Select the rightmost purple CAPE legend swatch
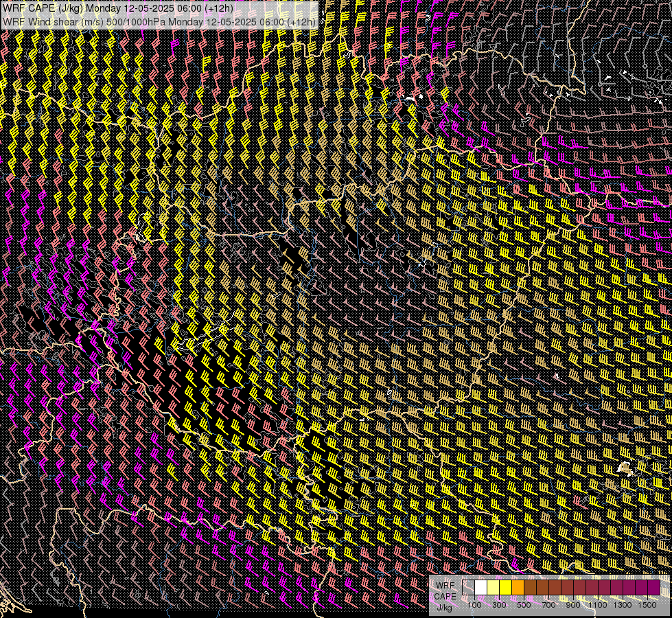This screenshot has height=618, width=672. pos(653,587)
